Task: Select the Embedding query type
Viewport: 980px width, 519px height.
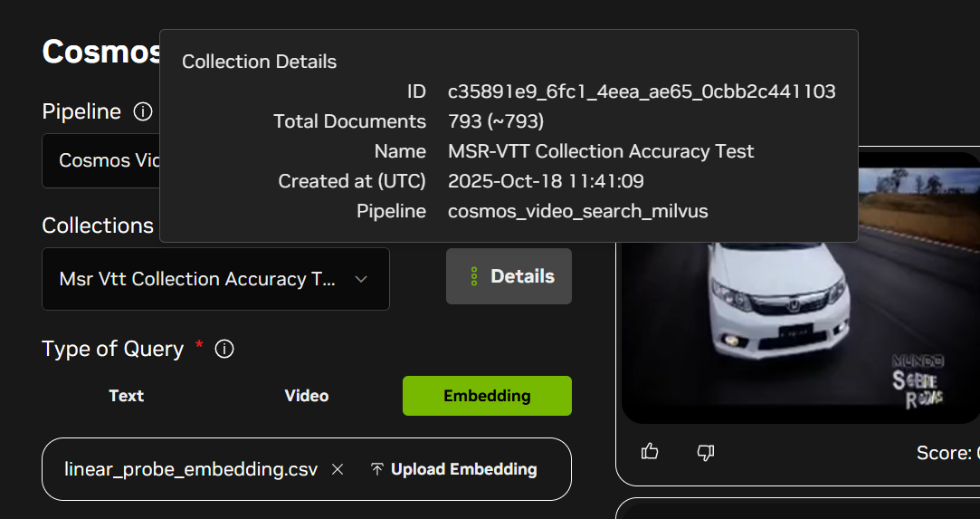Action: coord(487,396)
